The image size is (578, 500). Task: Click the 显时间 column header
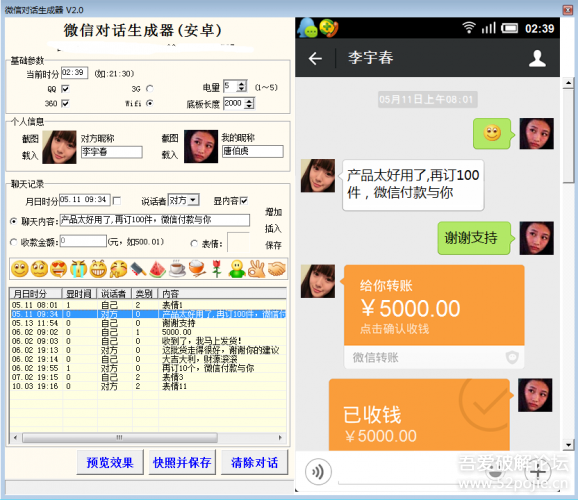click(x=79, y=294)
